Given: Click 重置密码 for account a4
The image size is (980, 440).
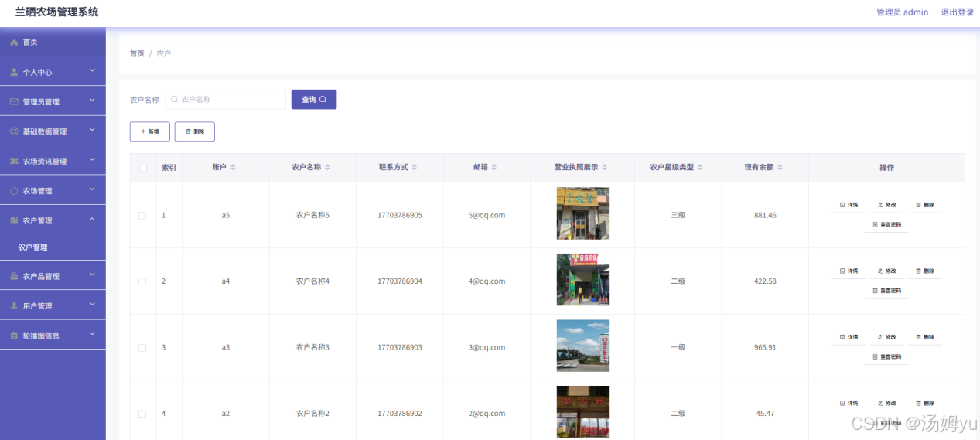Looking at the screenshot, I should [886, 291].
